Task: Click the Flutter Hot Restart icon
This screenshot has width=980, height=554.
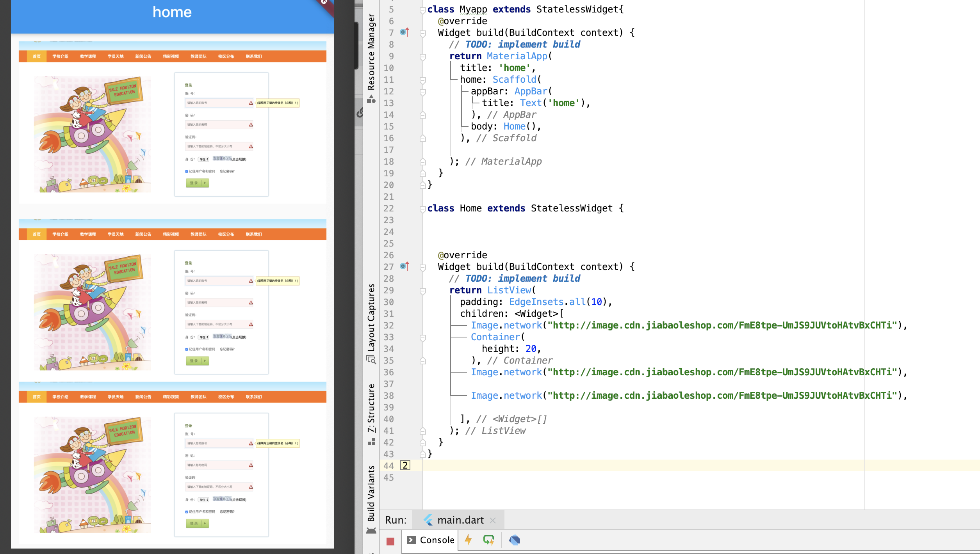Action: click(x=488, y=540)
